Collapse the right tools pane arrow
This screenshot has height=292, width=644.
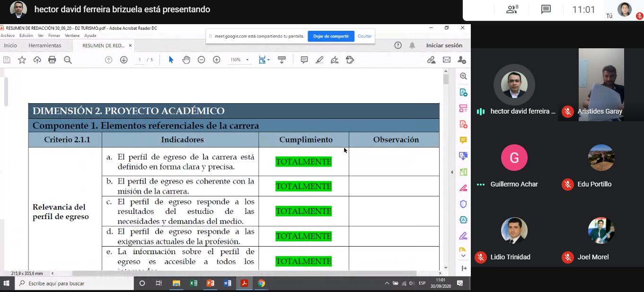click(452, 172)
